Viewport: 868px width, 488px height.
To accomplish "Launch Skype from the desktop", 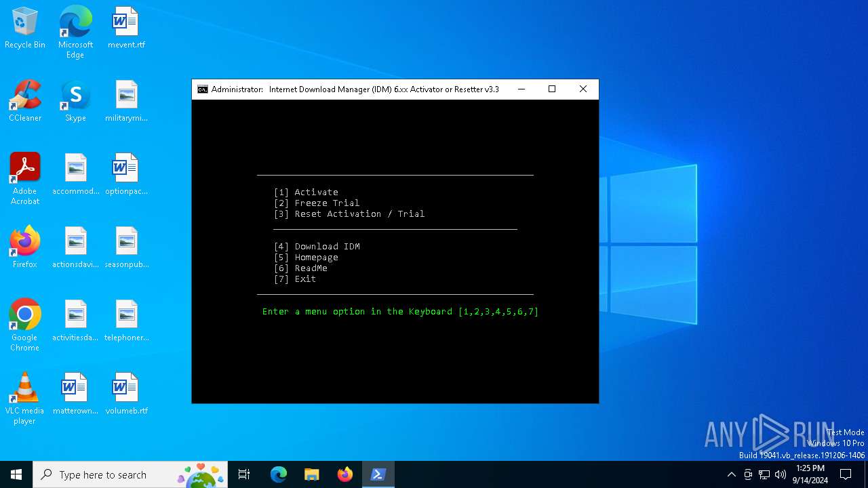I will pos(75,101).
